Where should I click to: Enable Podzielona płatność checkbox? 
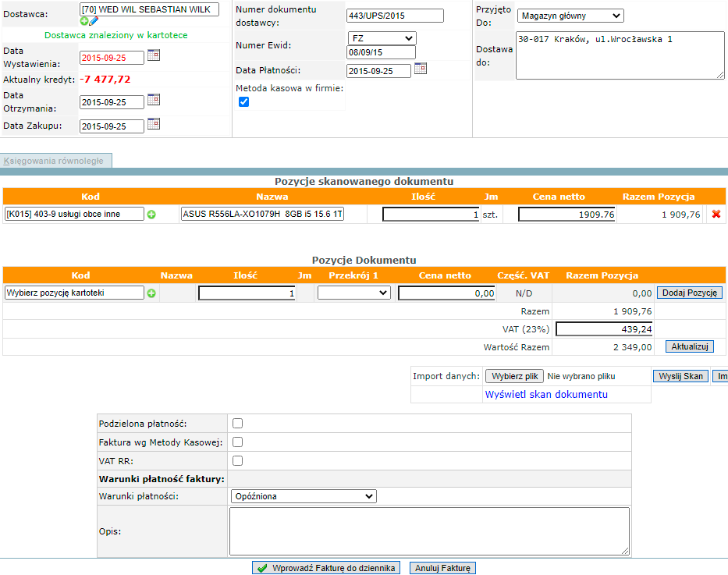point(238,423)
